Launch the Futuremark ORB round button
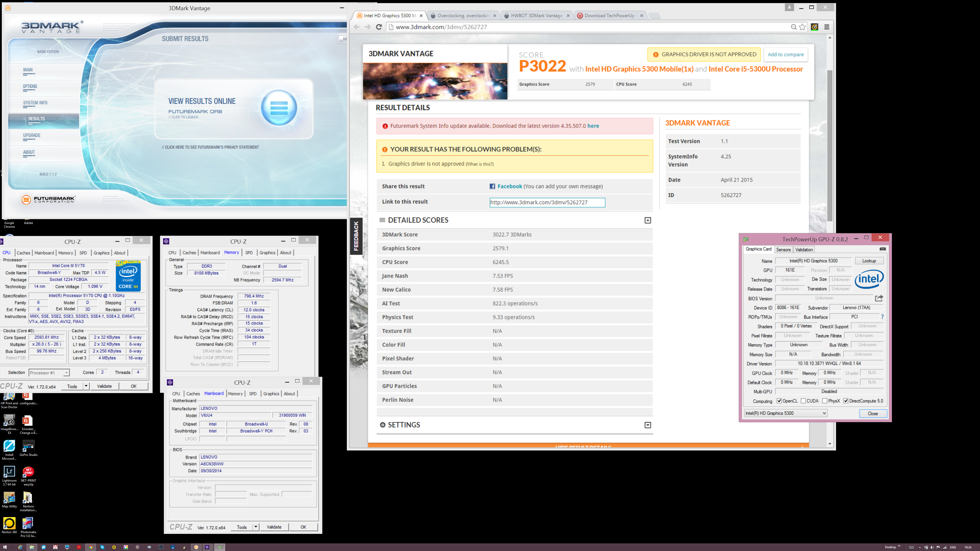980x551 pixels. pyautogui.click(x=279, y=108)
